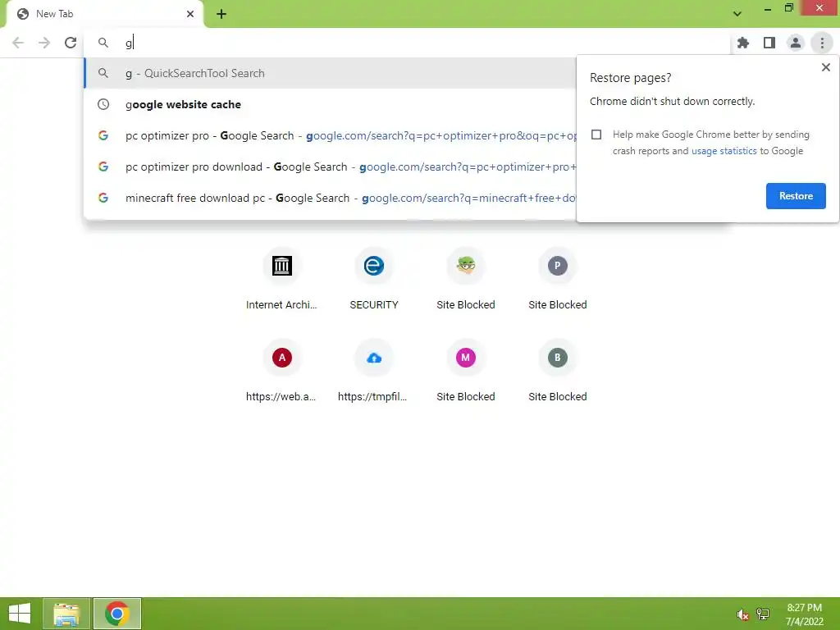Viewport: 840px width, 630px height.
Task: Click the muted speaker tray icon
Action: [742, 614]
